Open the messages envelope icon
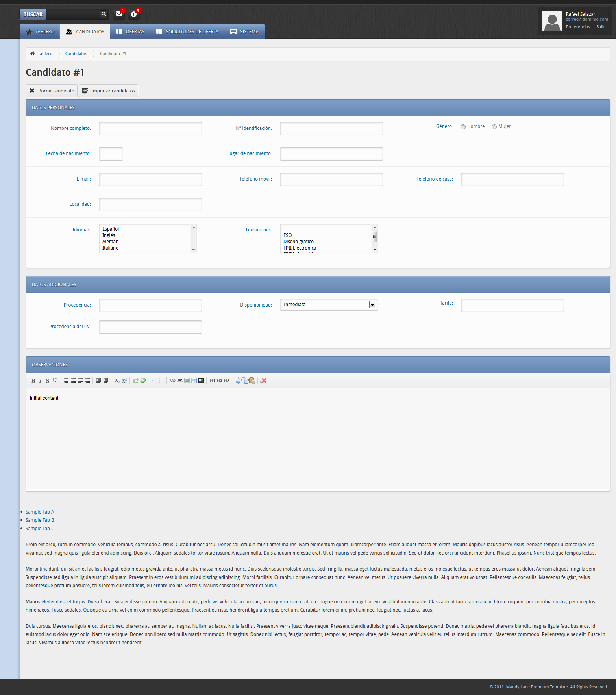Viewport: 616px width, 695px height. [x=119, y=14]
